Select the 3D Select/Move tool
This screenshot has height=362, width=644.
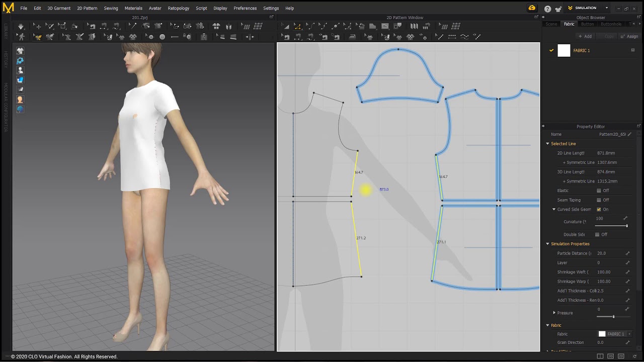click(38, 26)
